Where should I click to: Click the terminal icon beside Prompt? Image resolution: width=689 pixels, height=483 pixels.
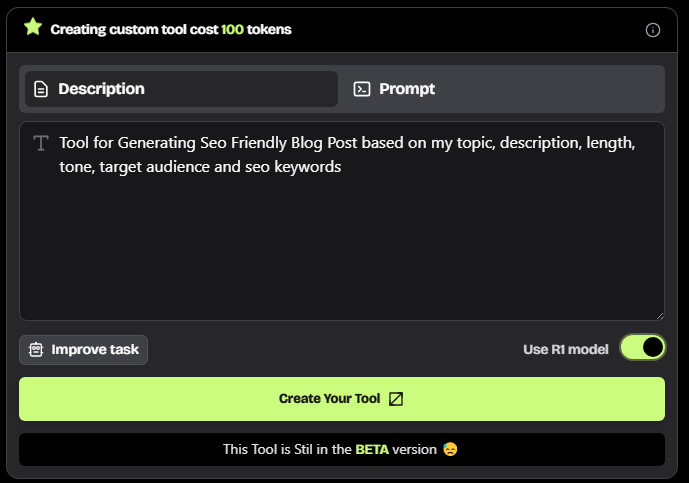(x=362, y=89)
